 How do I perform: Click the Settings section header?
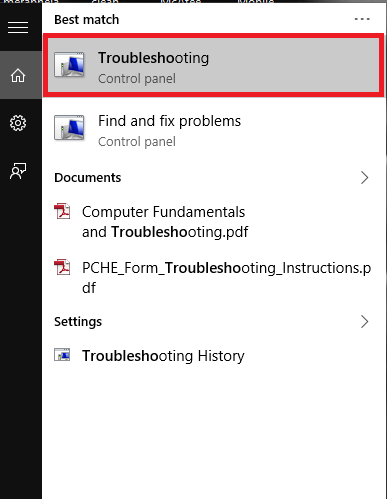78,322
